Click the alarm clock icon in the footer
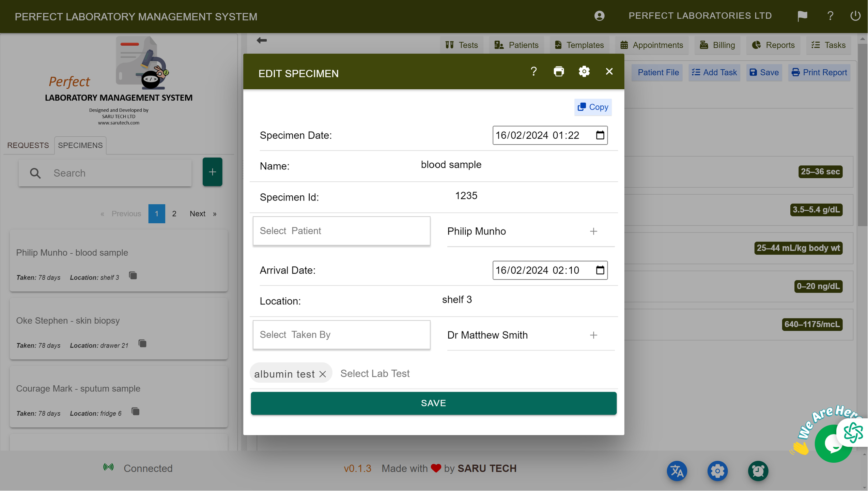Viewport: 868px width, 491px height. click(x=758, y=471)
